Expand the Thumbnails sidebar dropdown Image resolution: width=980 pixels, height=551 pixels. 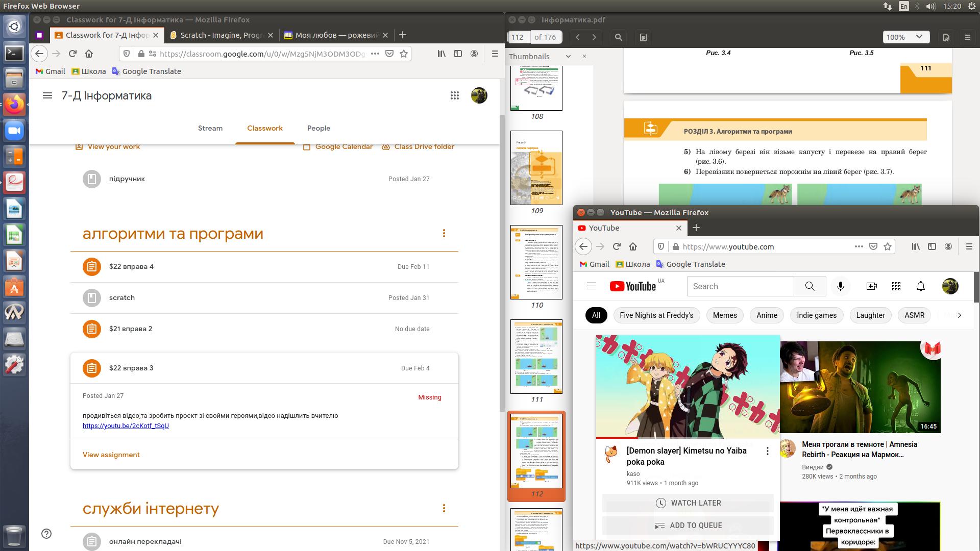568,57
